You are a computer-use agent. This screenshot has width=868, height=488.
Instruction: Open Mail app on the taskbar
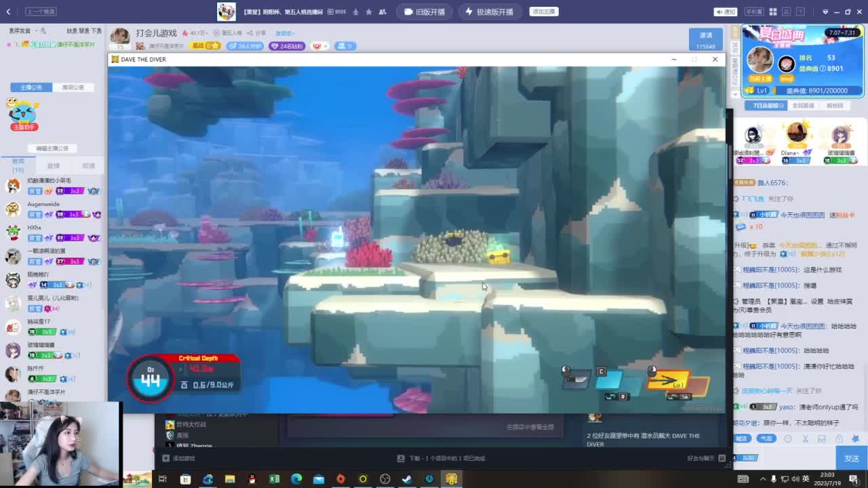[x=319, y=479]
